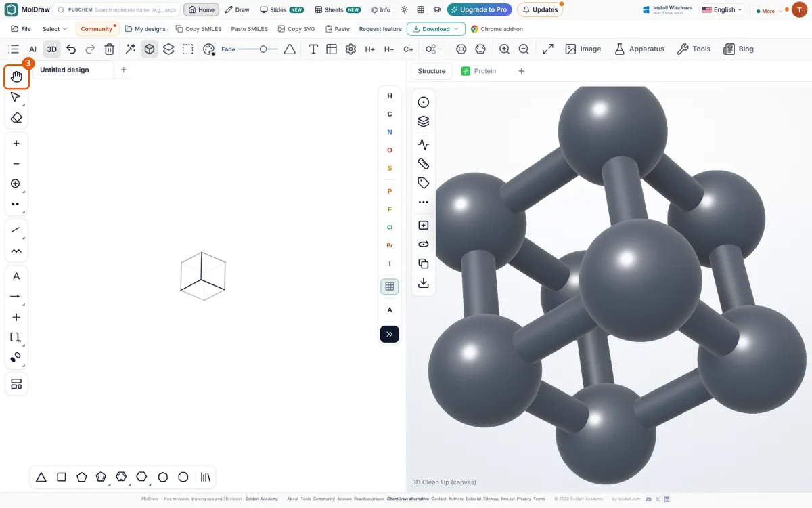The image size is (812, 508).
Task: Open the user avatar T profile
Action: point(799,10)
